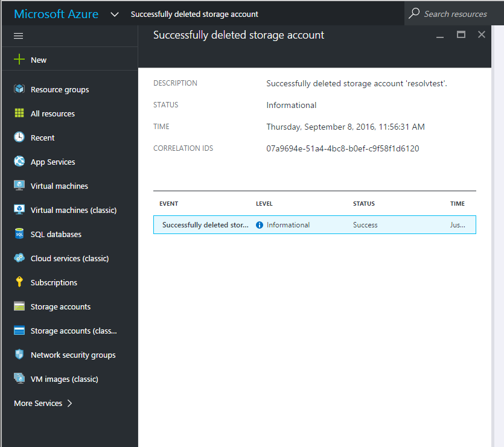Open Cloud services (classic) item
Screen dimensions: 504x447
(x=70, y=258)
